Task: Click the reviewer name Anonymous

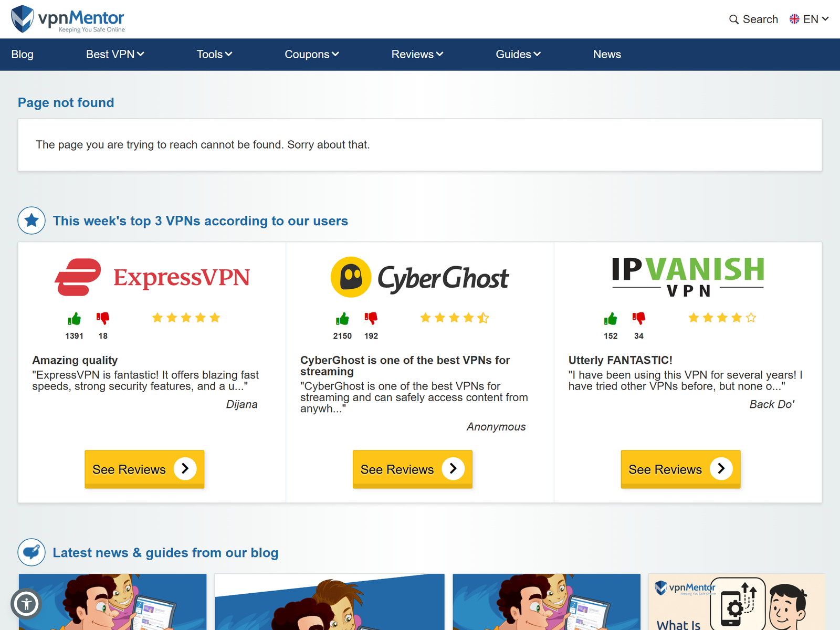Action: [496, 427]
